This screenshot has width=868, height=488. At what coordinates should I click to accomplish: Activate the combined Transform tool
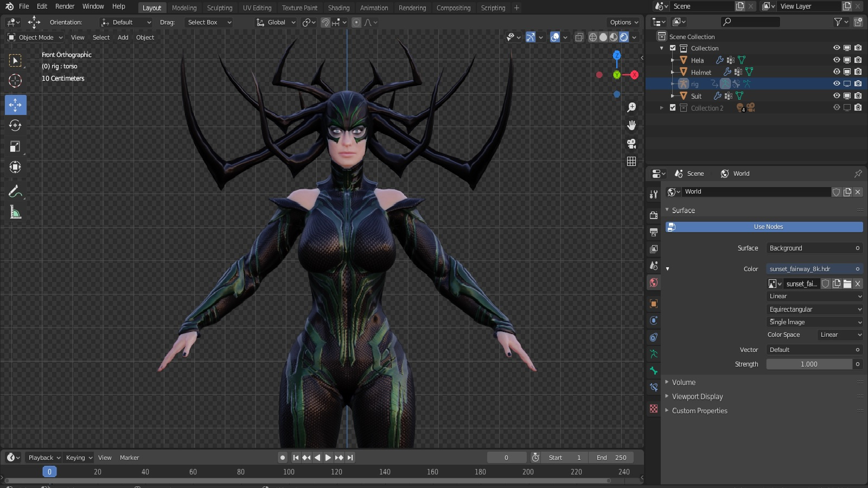click(x=15, y=167)
